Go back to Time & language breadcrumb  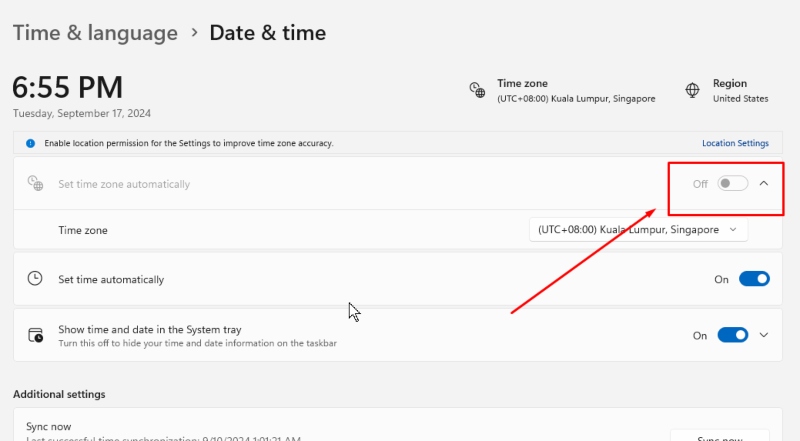point(95,33)
